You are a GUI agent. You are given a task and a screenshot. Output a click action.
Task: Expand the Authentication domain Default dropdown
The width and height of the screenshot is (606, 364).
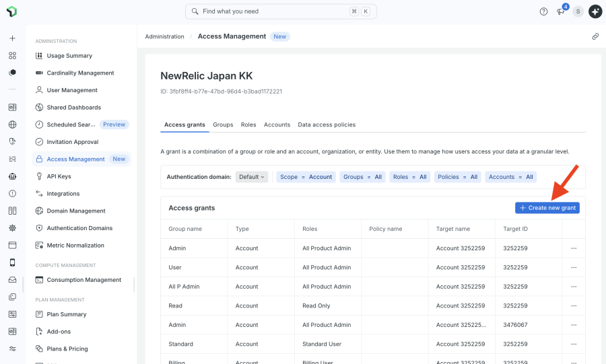click(252, 177)
